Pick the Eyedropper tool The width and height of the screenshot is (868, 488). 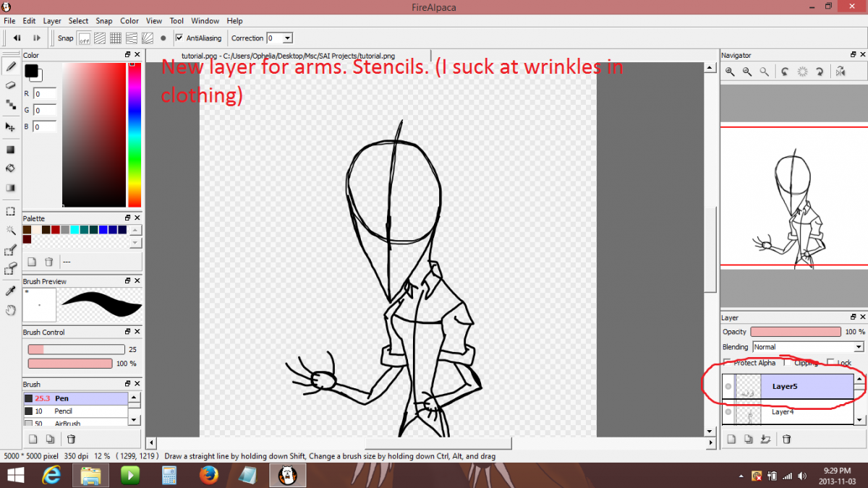tap(11, 291)
